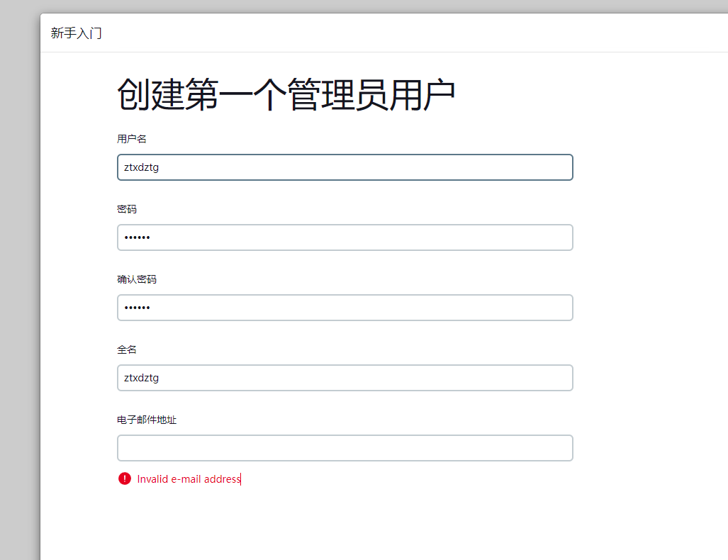Focus the 用户名 username input field
This screenshot has width=728, height=560.
345,167
